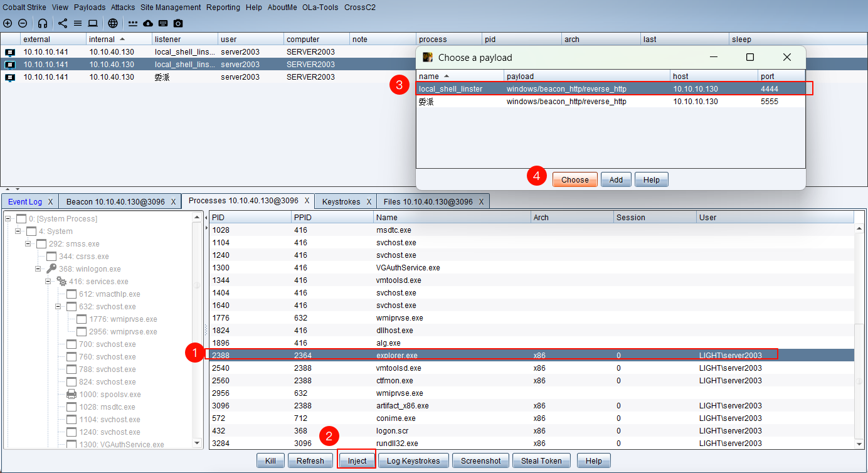Close the Processes 10.10.40.130@3096 tab
868x473 pixels.
pyautogui.click(x=307, y=201)
